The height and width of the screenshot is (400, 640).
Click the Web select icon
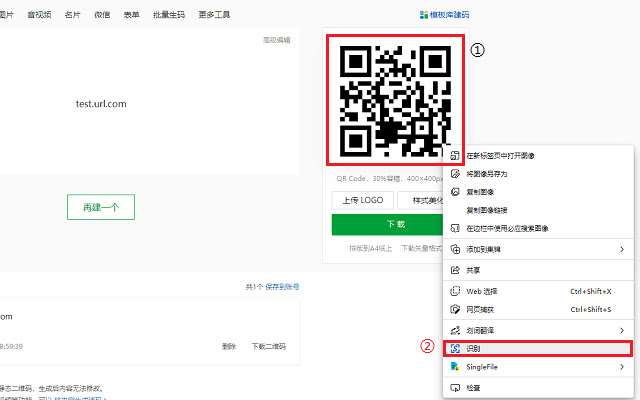click(455, 291)
